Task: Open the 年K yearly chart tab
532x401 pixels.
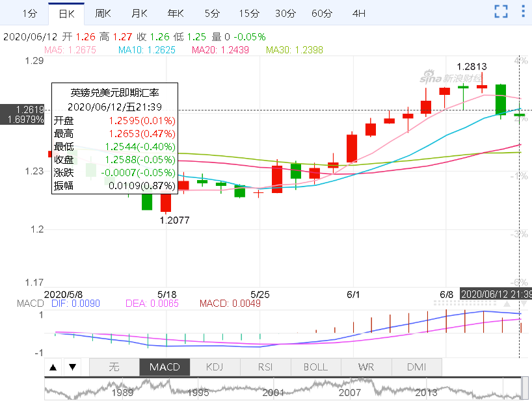Action: (x=176, y=14)
